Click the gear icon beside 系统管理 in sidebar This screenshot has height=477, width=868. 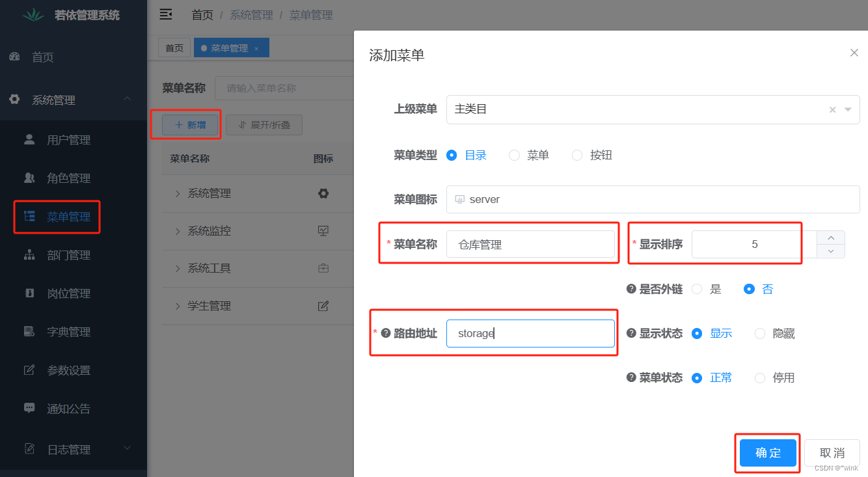click(x=14, y=100)
